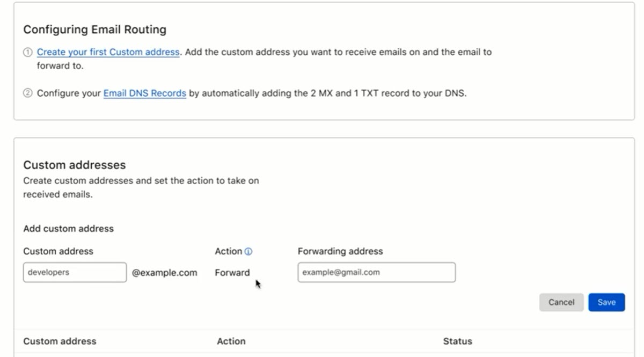Click the "Forwarding address" field label

[340, 251]
